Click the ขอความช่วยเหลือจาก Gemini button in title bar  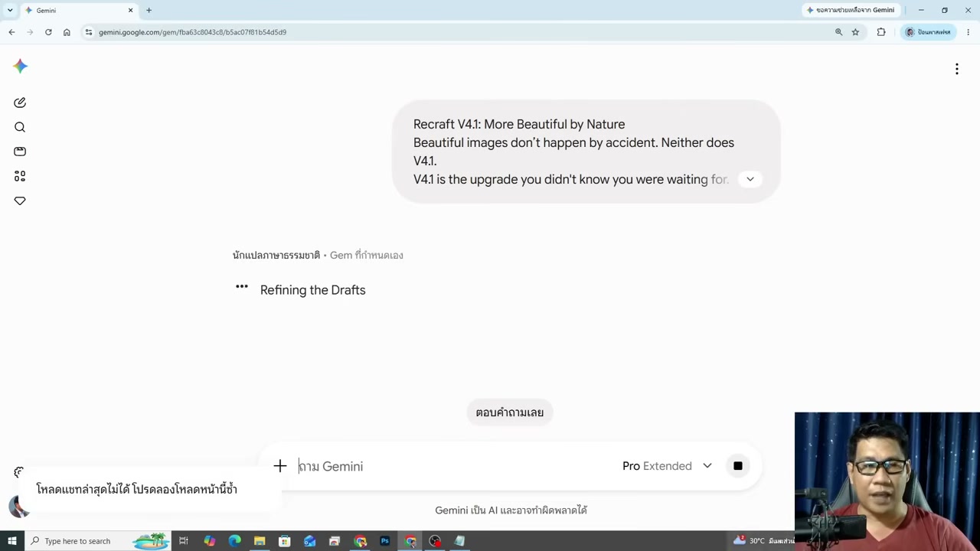[x=851, y=11]
